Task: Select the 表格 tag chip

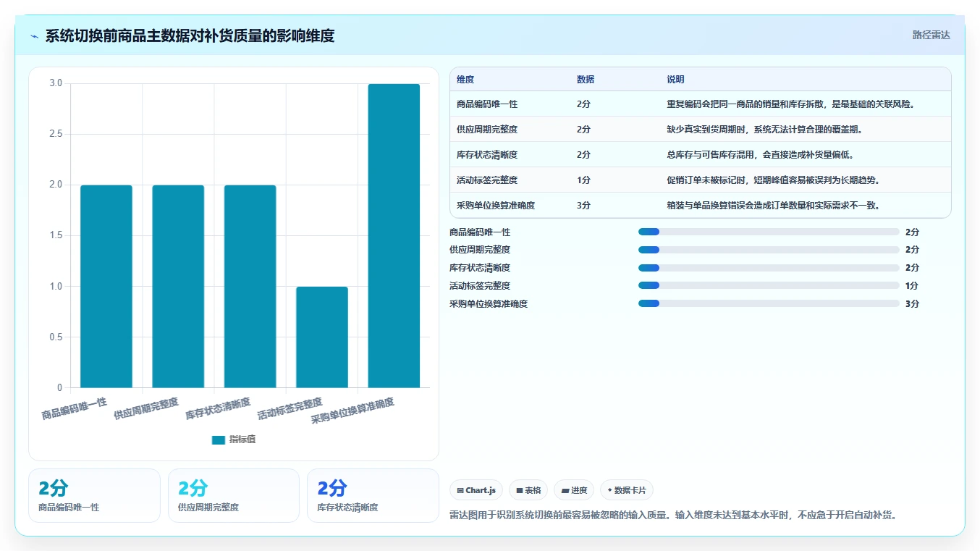Action: click(x=528, y=490)
